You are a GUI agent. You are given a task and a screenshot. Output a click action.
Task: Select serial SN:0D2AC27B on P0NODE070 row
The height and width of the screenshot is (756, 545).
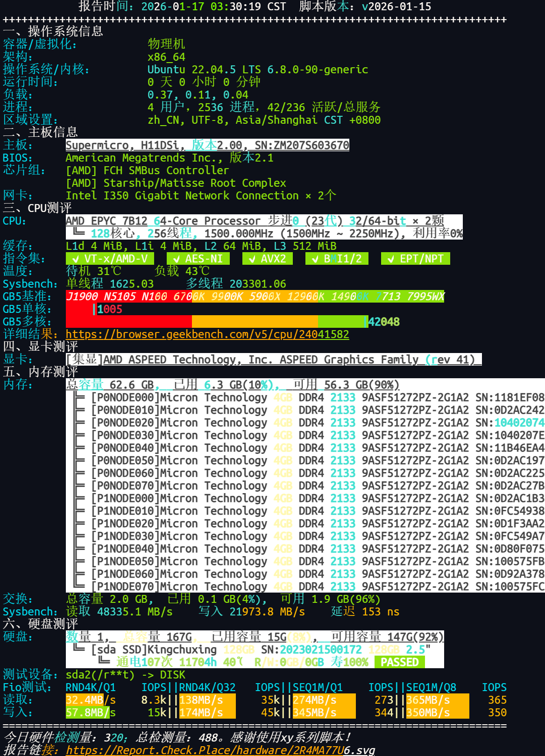510,486
